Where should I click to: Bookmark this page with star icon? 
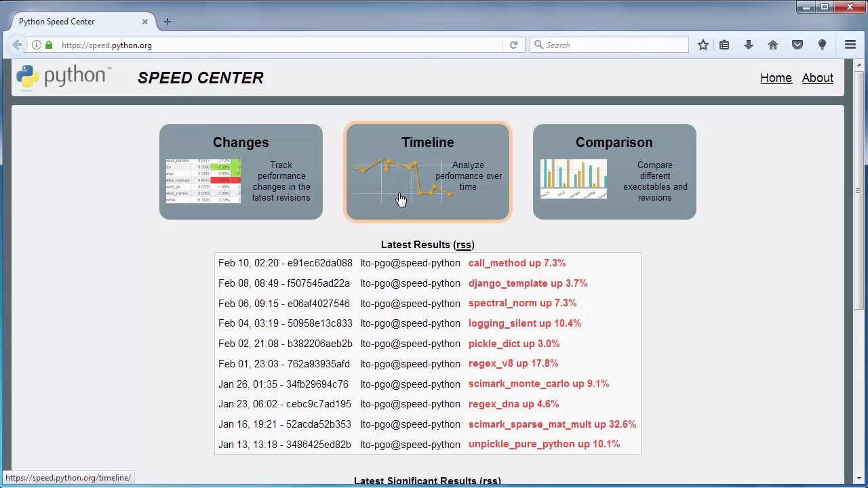tap(703, 45)
